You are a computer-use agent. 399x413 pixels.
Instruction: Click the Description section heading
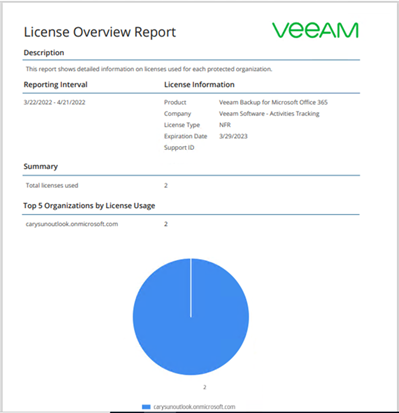44,53
